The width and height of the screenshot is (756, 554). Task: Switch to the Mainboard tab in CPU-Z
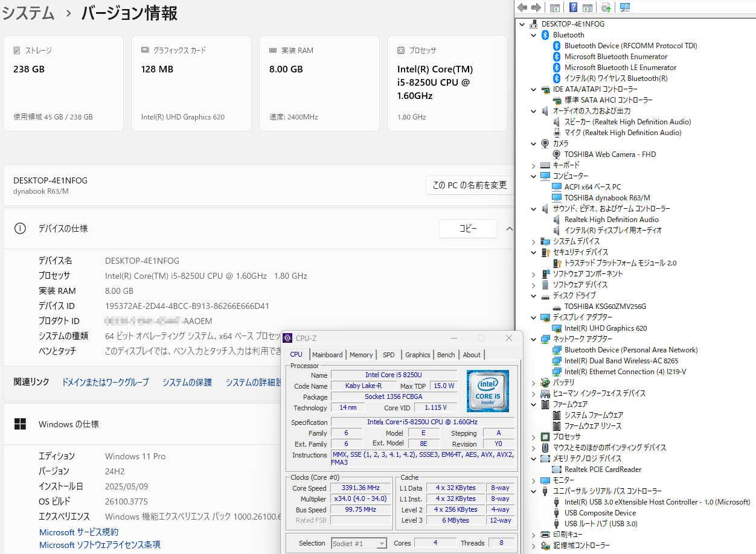click(x=327, y=355)
